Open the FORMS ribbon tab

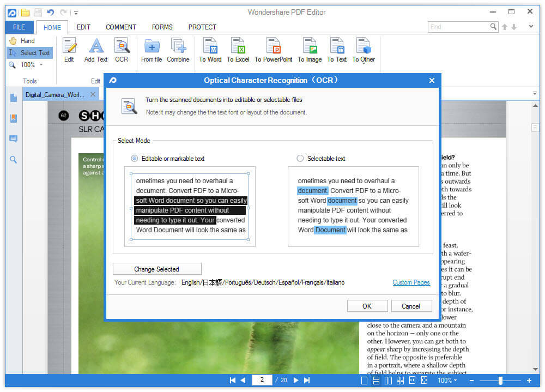coord(162,27)
